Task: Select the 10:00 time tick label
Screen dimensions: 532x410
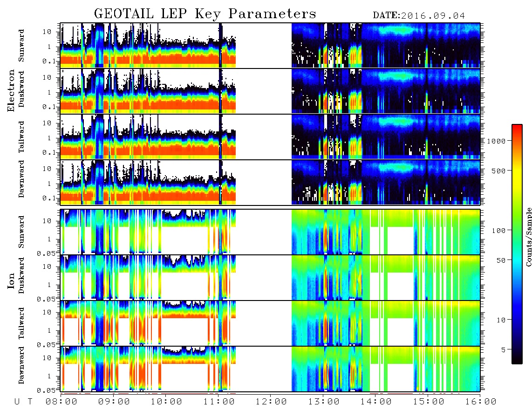Action: tap(166, 402)
